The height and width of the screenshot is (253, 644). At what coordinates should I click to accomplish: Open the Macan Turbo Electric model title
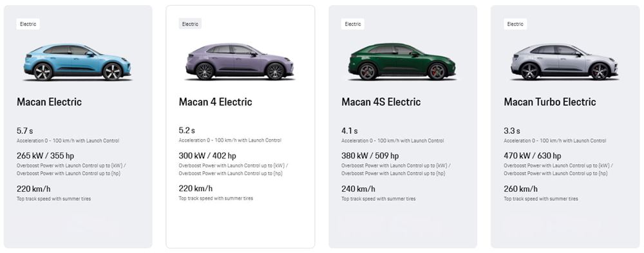point(550,102)
